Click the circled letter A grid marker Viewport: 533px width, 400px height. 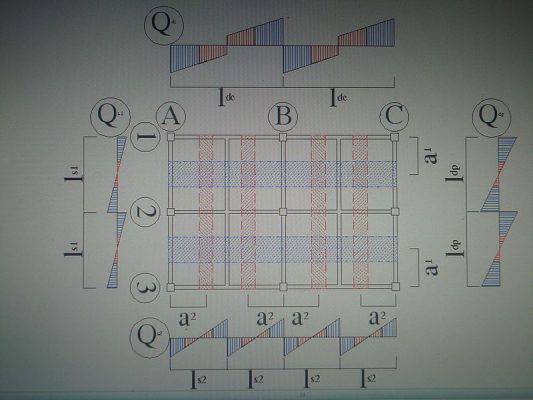[x=171, y=117]
